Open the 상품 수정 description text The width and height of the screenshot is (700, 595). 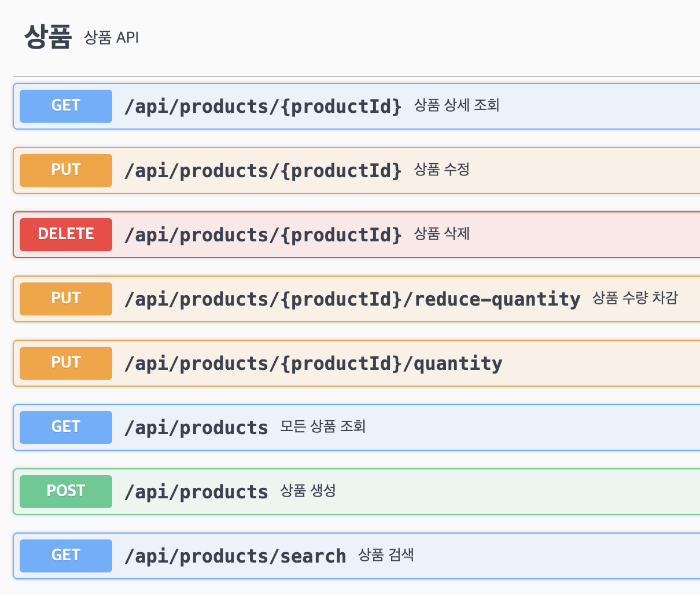441,170
